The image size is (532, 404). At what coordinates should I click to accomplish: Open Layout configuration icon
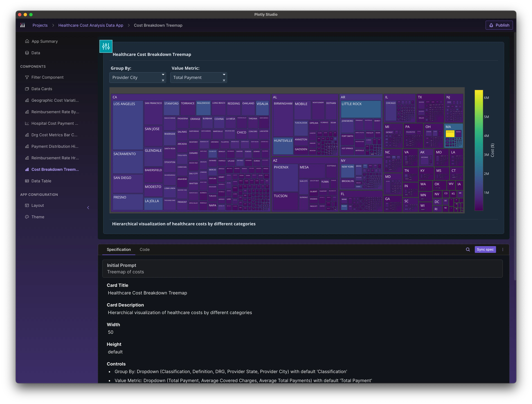click(27, 205)
